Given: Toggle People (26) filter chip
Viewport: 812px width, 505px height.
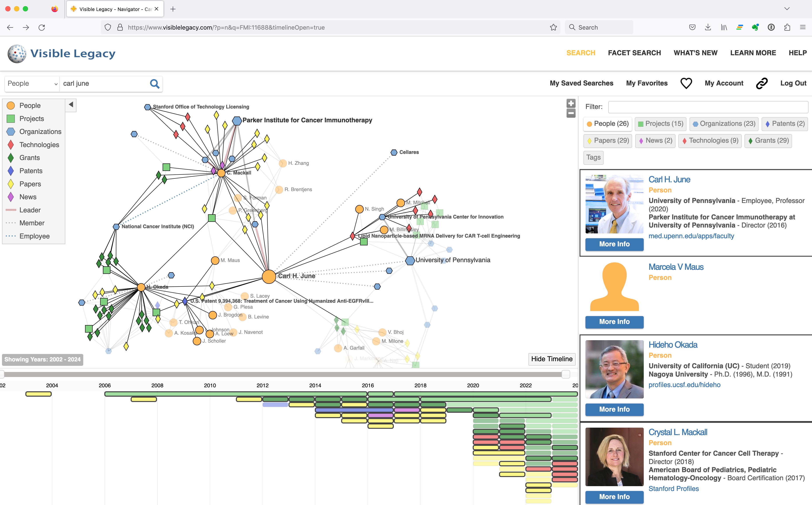Looking at the screenshot, I should [607, 124].
